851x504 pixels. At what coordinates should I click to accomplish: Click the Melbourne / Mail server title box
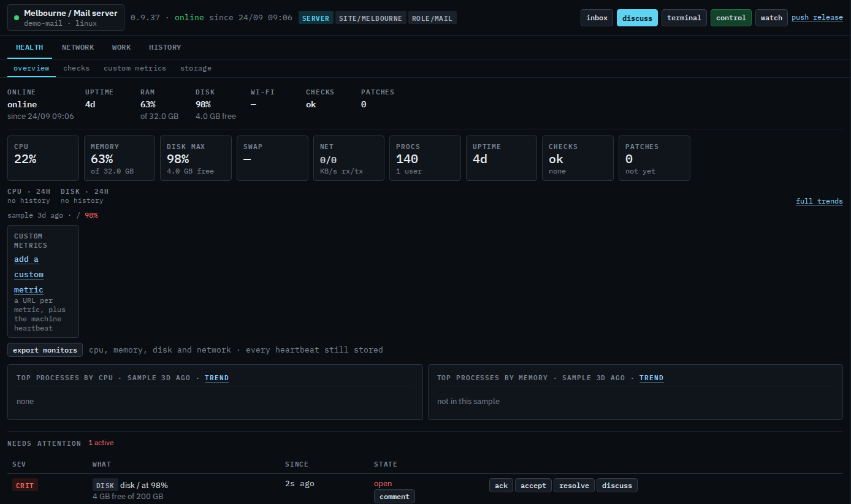[66, 18]
